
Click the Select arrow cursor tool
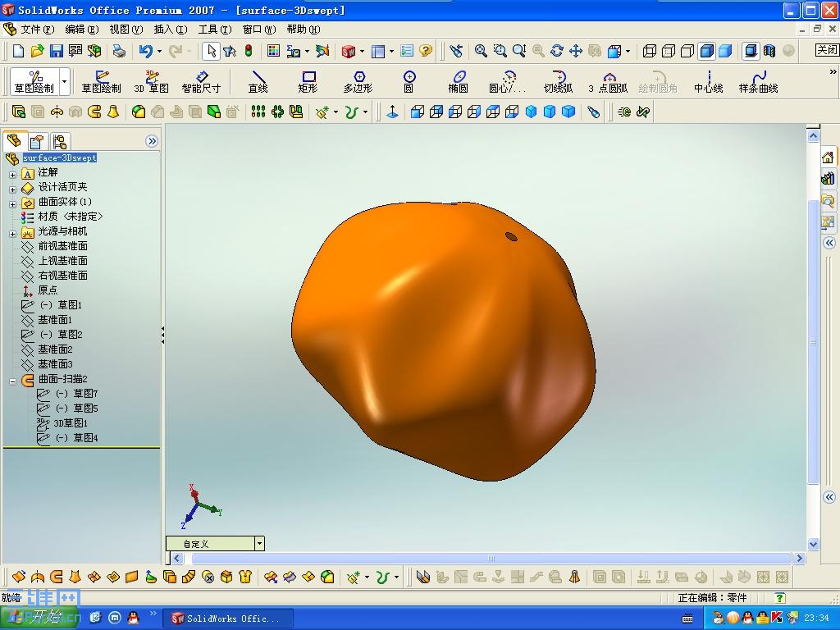[x=211, y=51]
